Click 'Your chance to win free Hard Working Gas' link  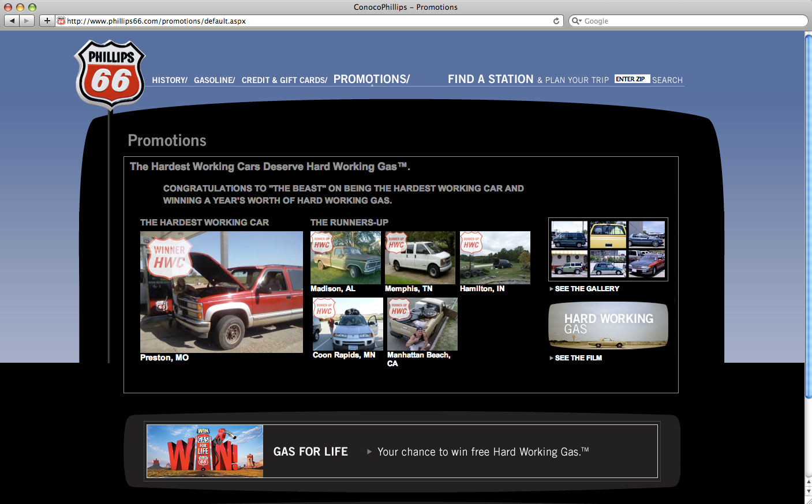(483, 452)
